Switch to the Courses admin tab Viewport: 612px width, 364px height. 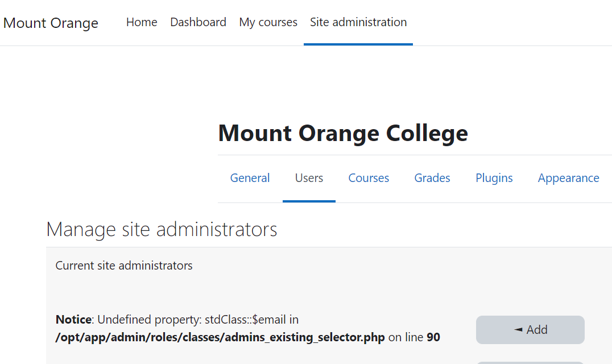tap(369, 178)
